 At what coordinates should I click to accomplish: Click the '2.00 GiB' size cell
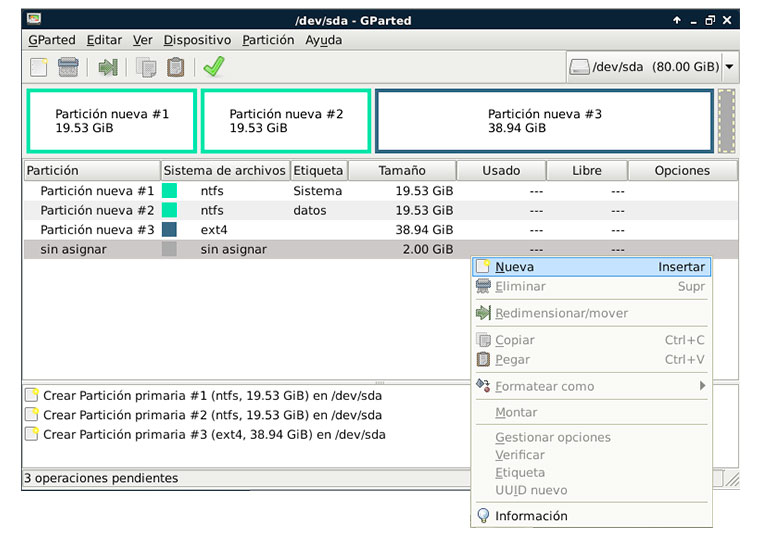click(428, 249)
